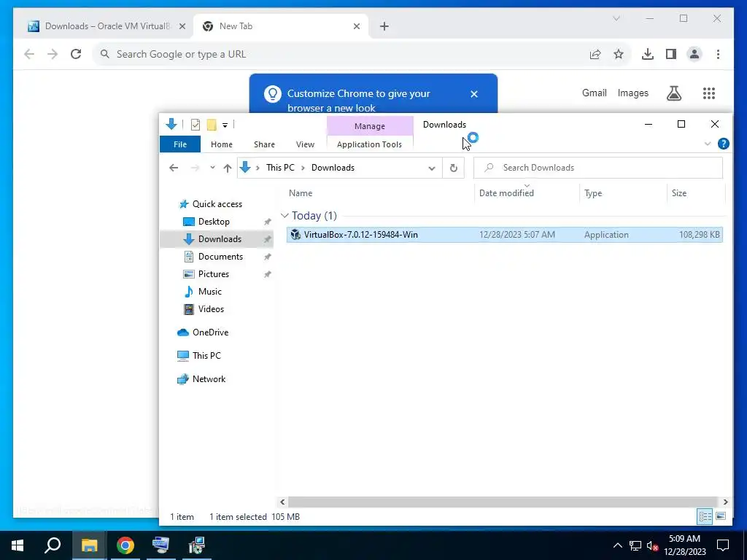This screenshot has width=747, height=560.
Task: Bookmark this tab with star icon
Action: pos(619,54)
